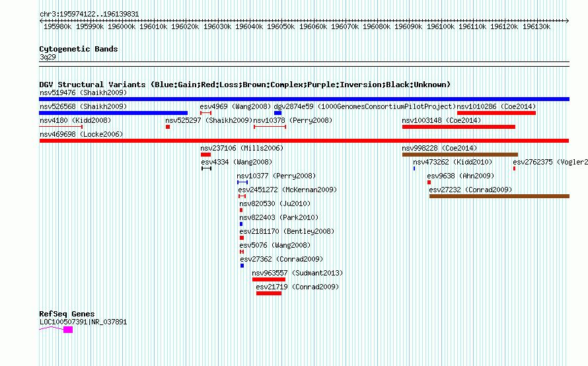Click the red esv5076 loss marker

pyautogui.click(x=242, y=252)
